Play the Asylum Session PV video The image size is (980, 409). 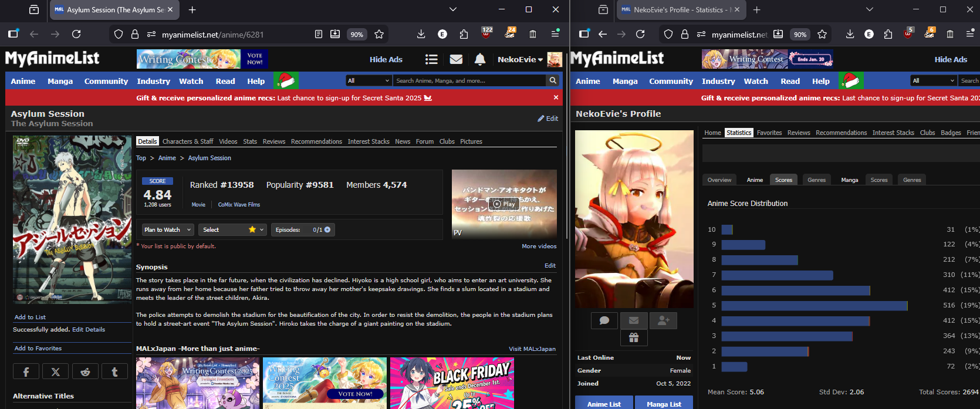click(504, 204)
